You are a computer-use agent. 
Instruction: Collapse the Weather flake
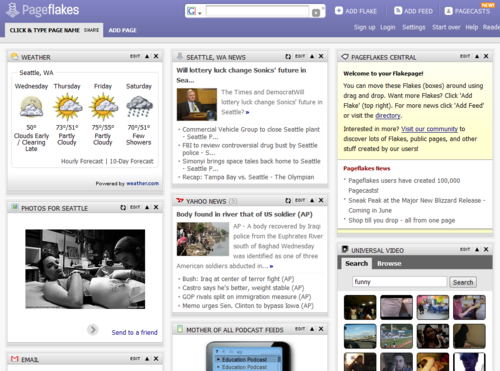(x=147, y=56)
